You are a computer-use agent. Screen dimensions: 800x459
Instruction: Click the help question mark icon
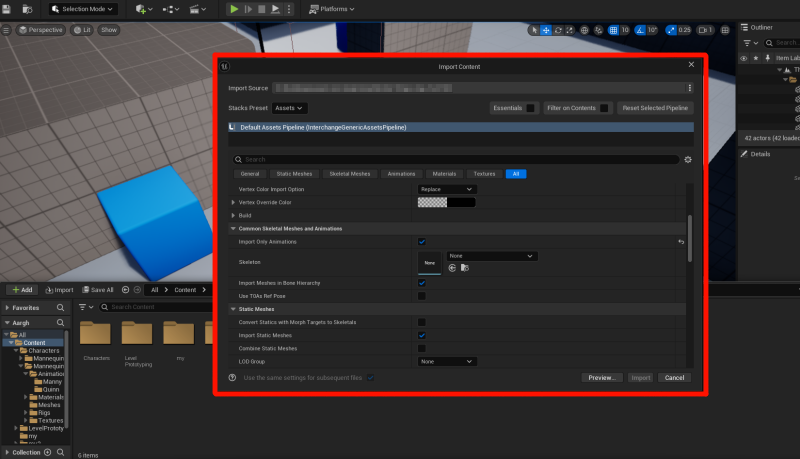coord(233,377)
